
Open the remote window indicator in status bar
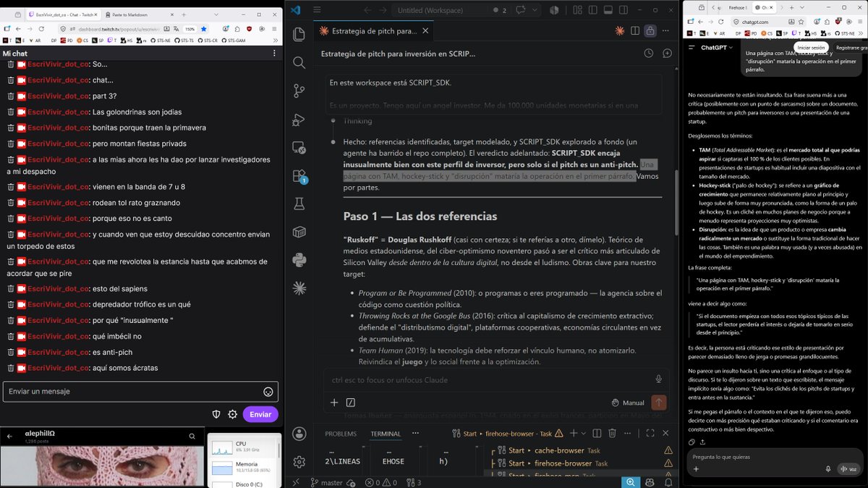296,482
